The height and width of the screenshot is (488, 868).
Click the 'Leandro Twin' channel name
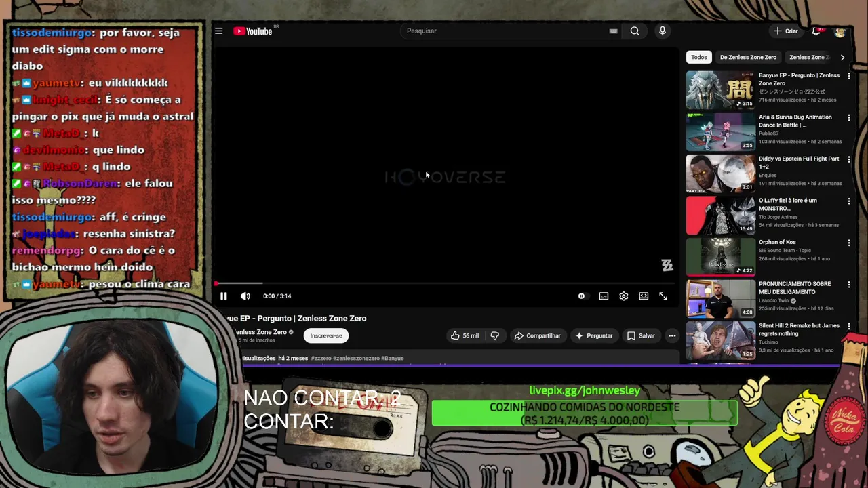774,300
